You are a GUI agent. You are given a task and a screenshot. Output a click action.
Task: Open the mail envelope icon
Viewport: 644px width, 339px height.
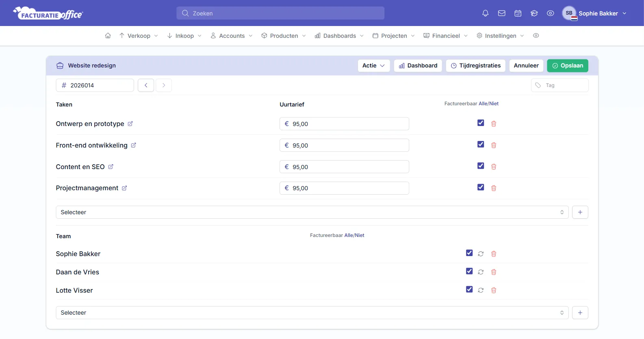(501, 13)
